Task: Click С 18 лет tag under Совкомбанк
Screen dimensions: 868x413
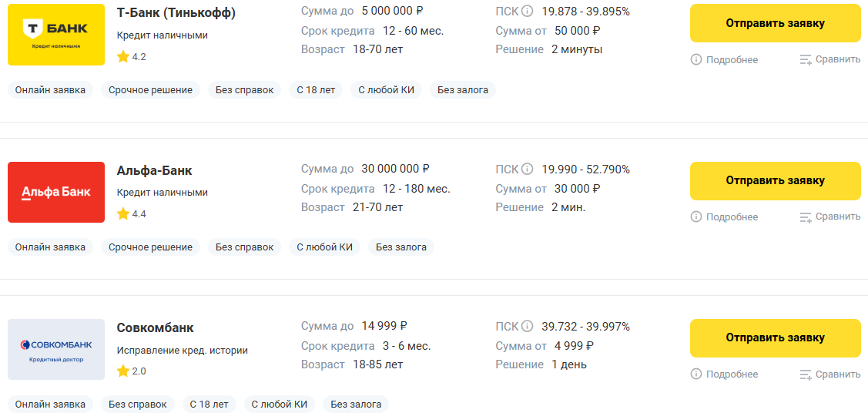Action: (x=209, y=405)
